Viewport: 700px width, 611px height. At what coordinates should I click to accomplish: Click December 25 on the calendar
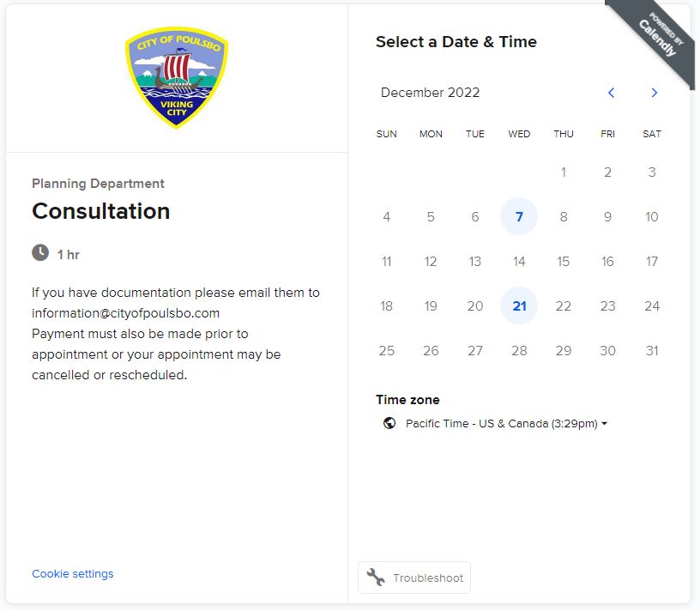click(x=387, y=351)
